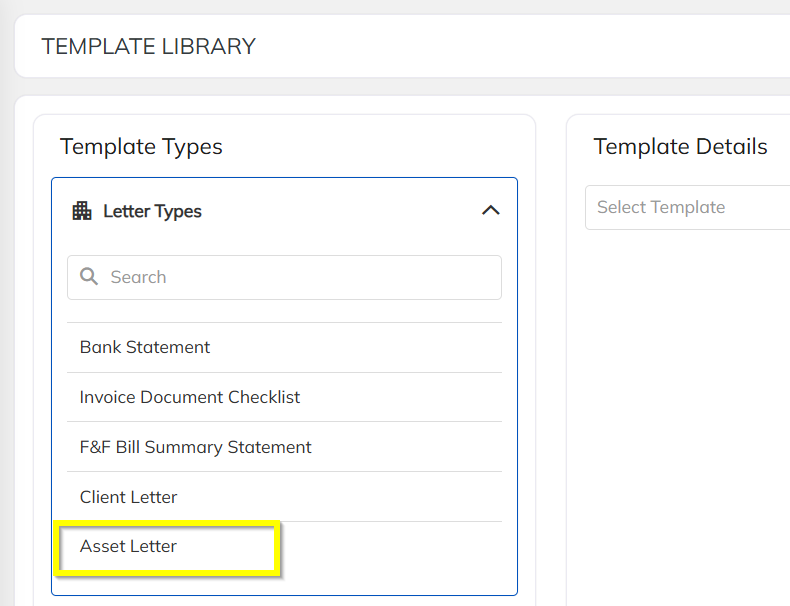
Task: Choose Invoice Document Checklist
Action: [190, 397]
